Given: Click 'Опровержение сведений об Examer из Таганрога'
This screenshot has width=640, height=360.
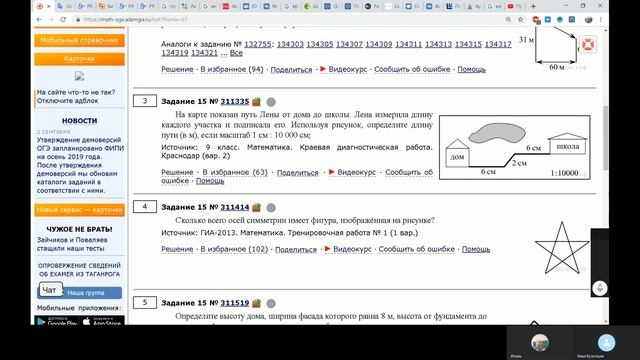Looking at the screenshot, I should click(x=79, y=270).
